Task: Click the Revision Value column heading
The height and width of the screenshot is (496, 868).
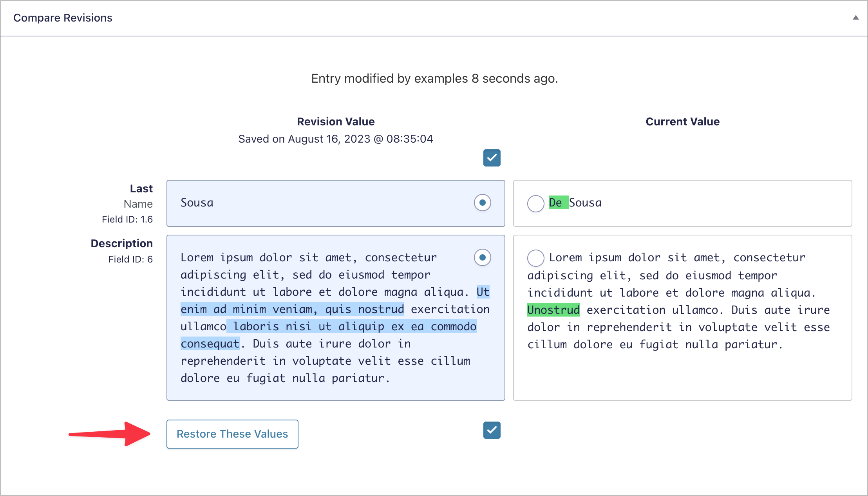Action: click(336, 121)
